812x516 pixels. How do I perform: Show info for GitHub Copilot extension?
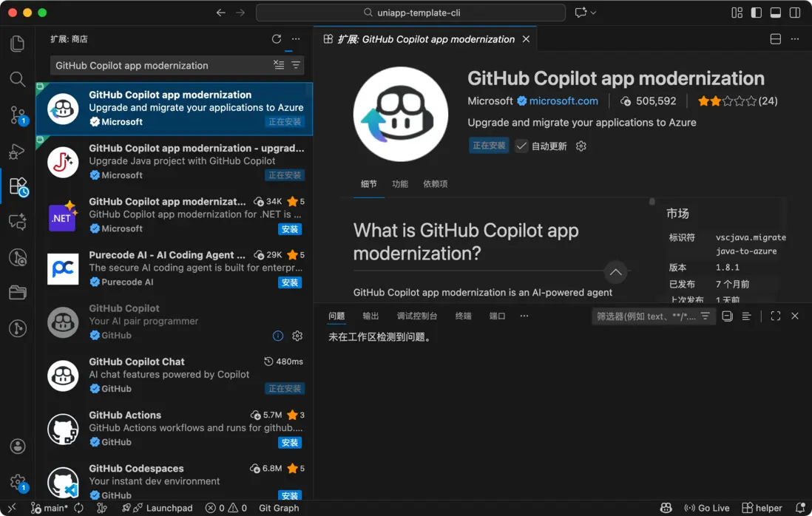(278, 336)
